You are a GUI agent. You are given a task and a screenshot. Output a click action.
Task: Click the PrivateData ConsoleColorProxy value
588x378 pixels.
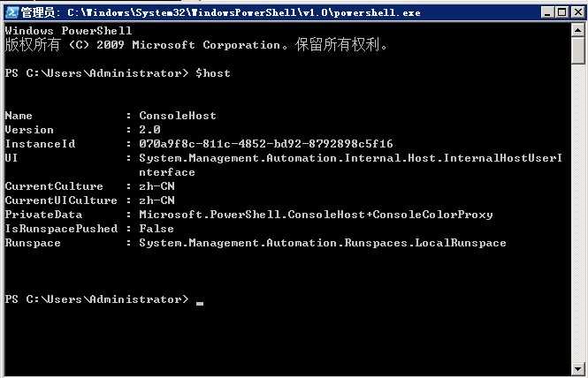[316, 215]
